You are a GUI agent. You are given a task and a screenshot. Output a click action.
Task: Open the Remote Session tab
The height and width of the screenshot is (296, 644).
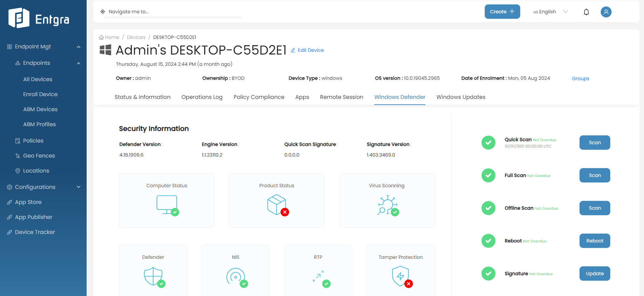coord(341,97)
